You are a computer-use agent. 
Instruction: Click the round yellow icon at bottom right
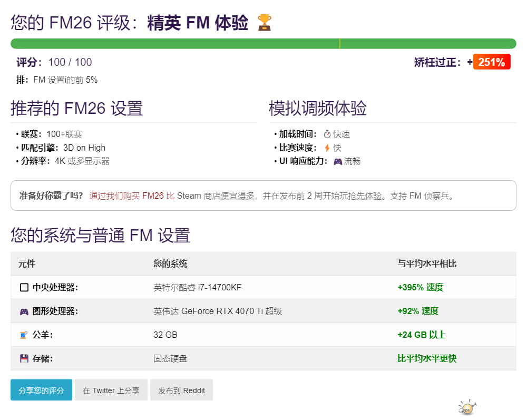tap(466, 407)
